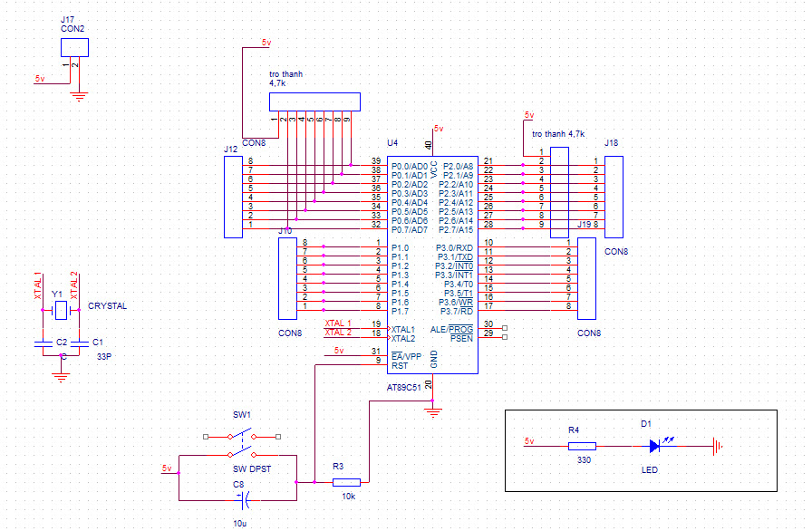The height and width of the screenshot is (531, 812).
Task: Click the ground symbol below pin 20
Action: pyautogui.click(x=433, y=413)
